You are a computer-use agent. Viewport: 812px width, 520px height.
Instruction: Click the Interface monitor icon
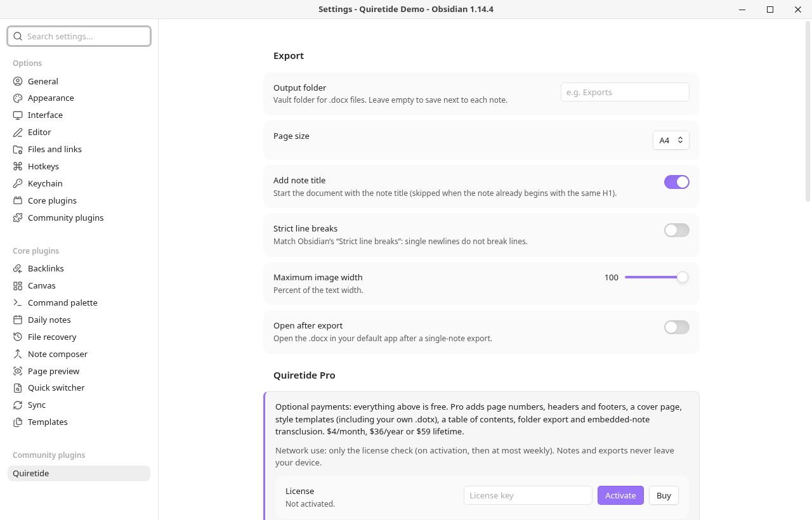(x=18, y=115)
